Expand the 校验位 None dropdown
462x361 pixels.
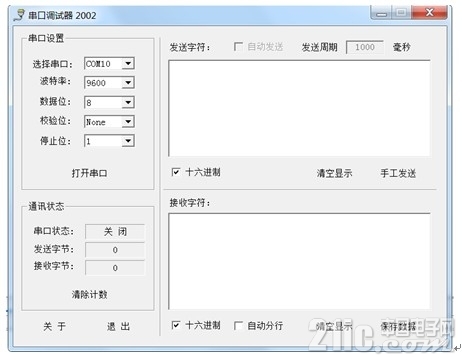(x=128, y=122)
